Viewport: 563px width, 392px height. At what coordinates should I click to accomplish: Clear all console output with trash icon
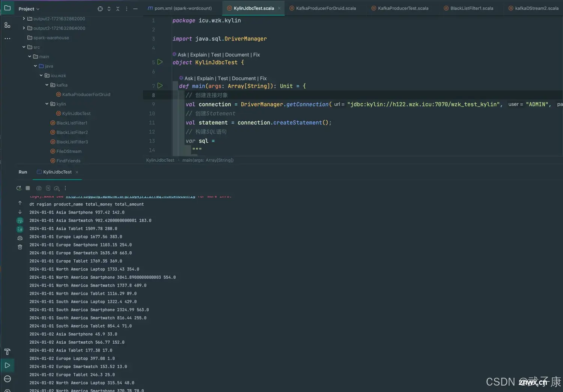[20, 247]
